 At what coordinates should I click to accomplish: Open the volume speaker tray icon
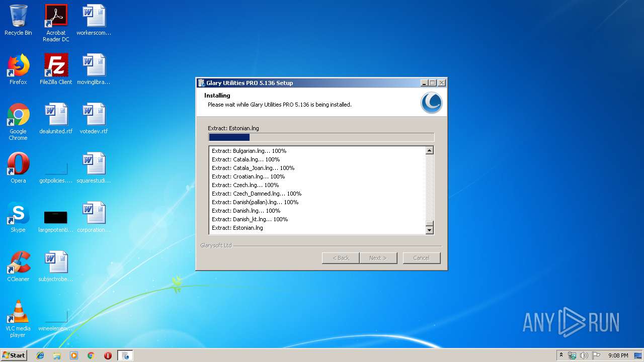point(584,355)
